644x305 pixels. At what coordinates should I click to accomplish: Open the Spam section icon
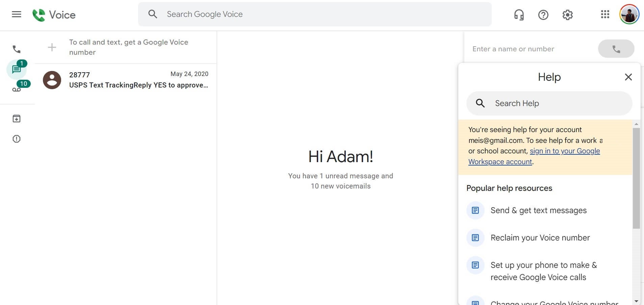pos(17,139)
